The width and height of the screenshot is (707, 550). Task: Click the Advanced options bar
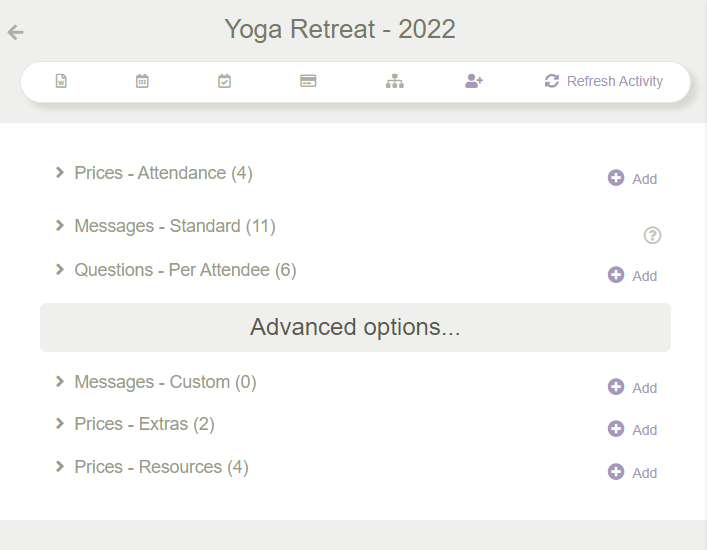coord(355,327)
